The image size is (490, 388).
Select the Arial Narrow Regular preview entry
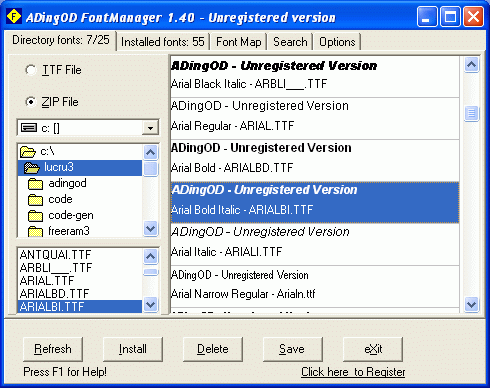pos(315,287)
